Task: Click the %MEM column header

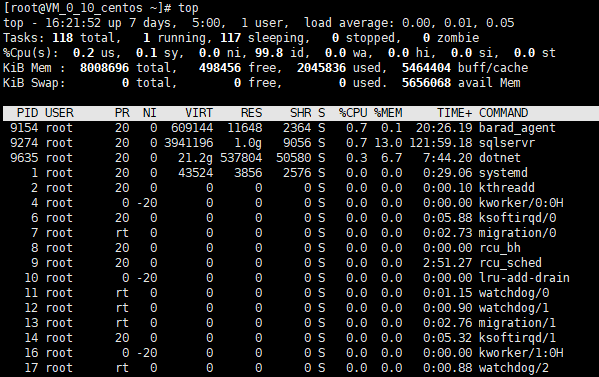Action: (388, 113)
